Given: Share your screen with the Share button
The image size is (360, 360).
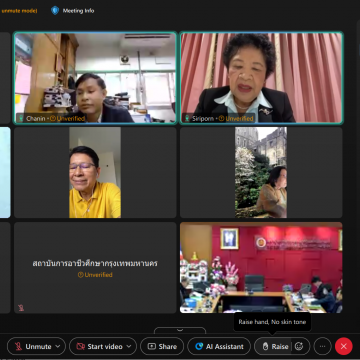Looking at the screenshot, I should [162, 347].
